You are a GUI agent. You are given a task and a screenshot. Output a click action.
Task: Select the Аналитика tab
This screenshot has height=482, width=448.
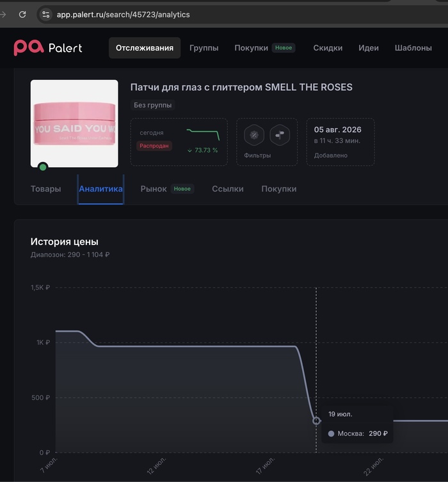coord(100,189)
